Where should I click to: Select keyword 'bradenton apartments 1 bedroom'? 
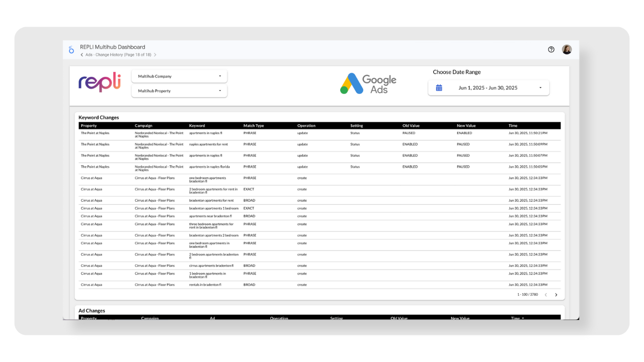coord(214,208)
